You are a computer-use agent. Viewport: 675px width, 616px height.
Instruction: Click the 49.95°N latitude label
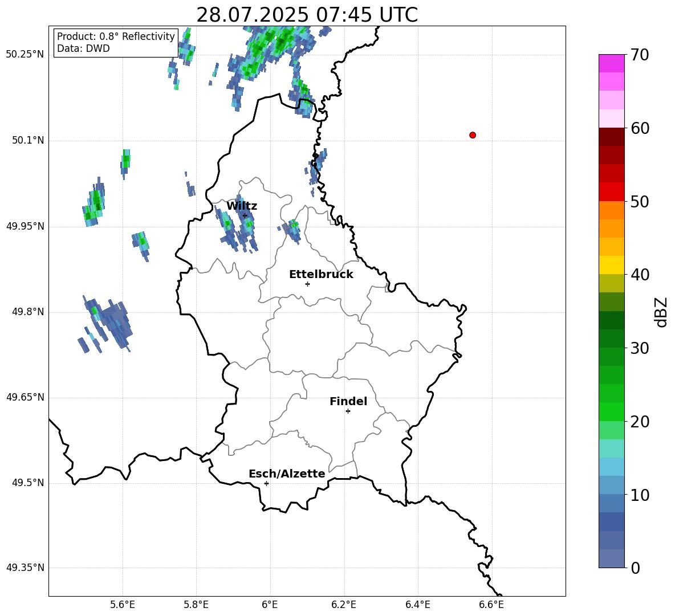[25, 226]
